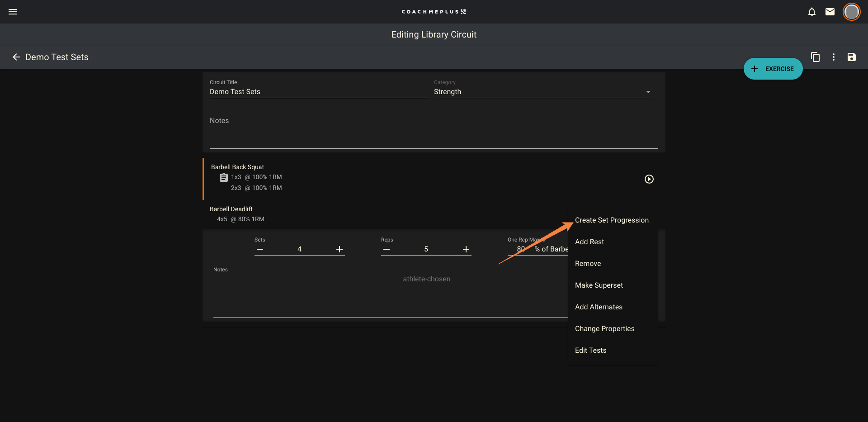Select Create Set Progression from the menu
The width and height of the screenshot is (868, 422).
pyautogui.click(x=612, y=220)
